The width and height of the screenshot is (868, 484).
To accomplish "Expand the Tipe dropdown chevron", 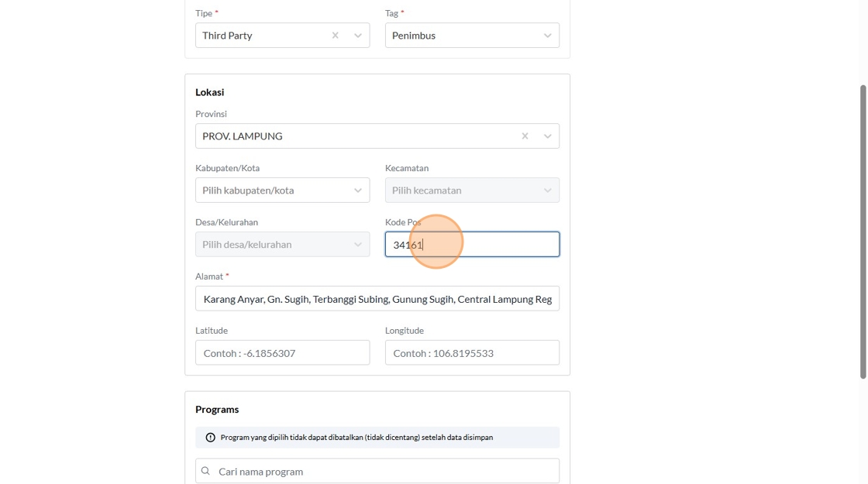I will (358, 36).
